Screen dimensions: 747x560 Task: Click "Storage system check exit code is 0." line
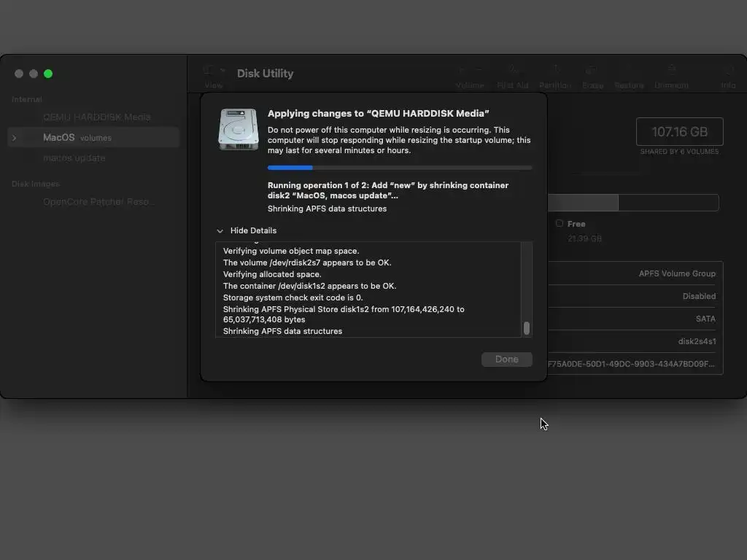point(293,297)
